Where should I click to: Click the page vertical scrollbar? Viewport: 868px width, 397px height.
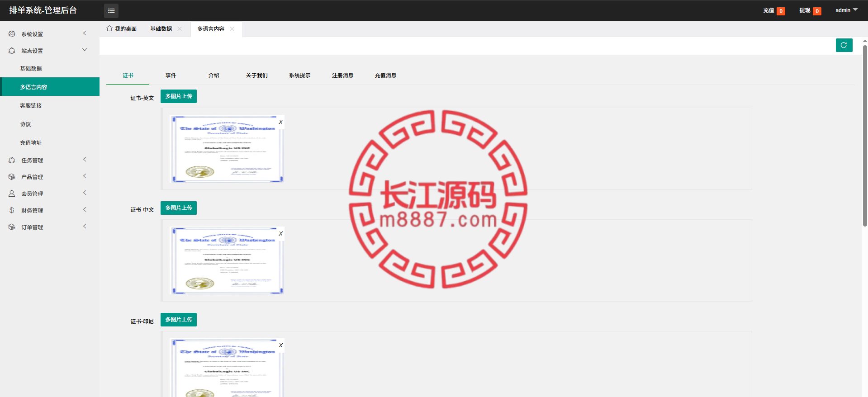click(865, 136)
